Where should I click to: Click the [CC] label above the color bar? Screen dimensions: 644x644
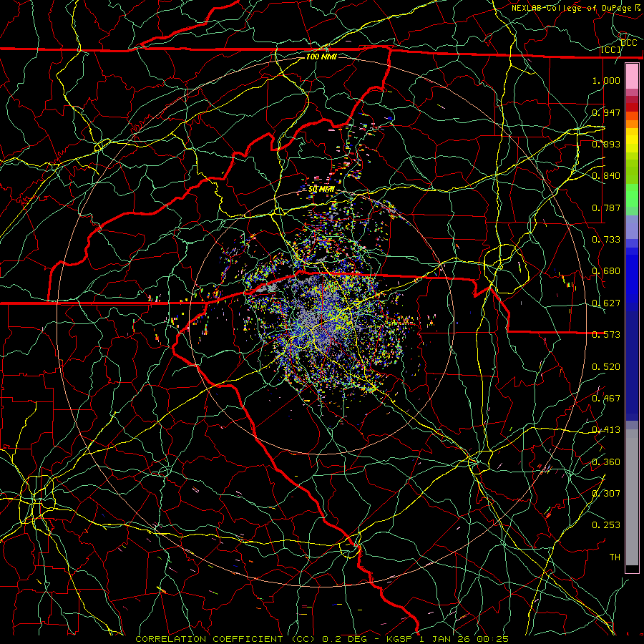[x=611, y=49]
